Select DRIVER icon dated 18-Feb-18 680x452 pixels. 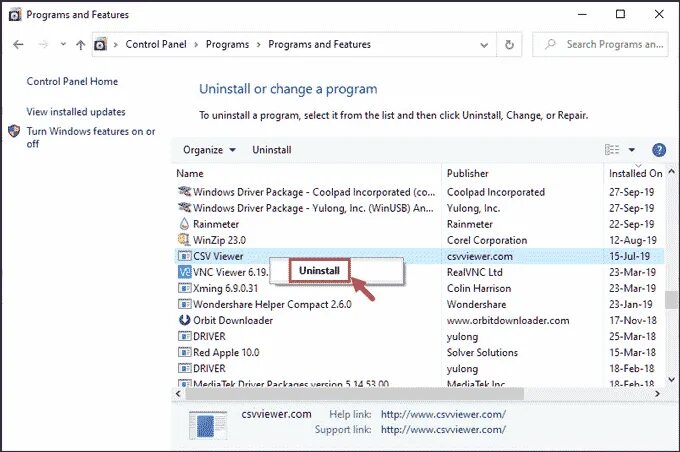click(184, 368)
